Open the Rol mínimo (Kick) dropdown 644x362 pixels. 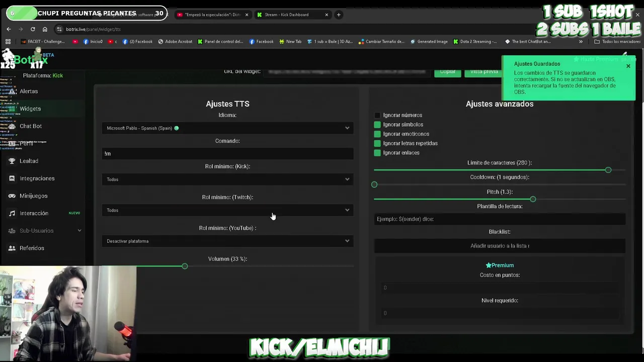[x=227, y=179]
